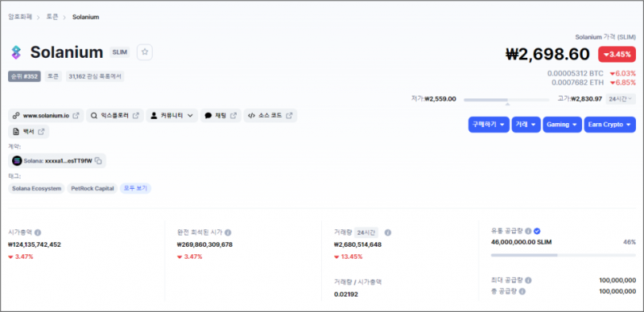Add Solanium to watchlist with star icon
This screenshot has height=312, width=644.
click(145, 52)
